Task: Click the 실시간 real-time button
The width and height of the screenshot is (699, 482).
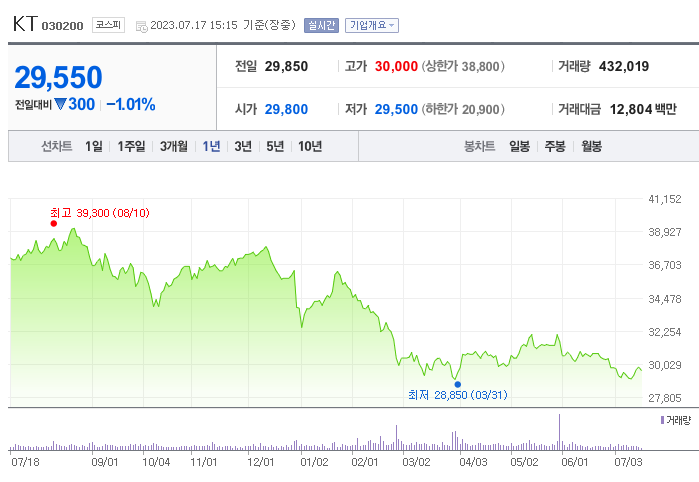Action: (321, 25)
